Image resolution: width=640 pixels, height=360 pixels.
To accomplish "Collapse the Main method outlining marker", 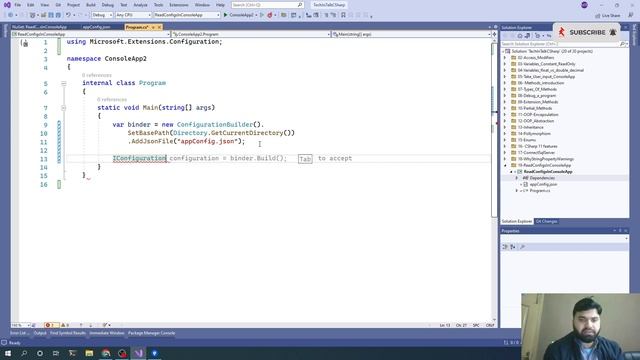I will 64,108.
